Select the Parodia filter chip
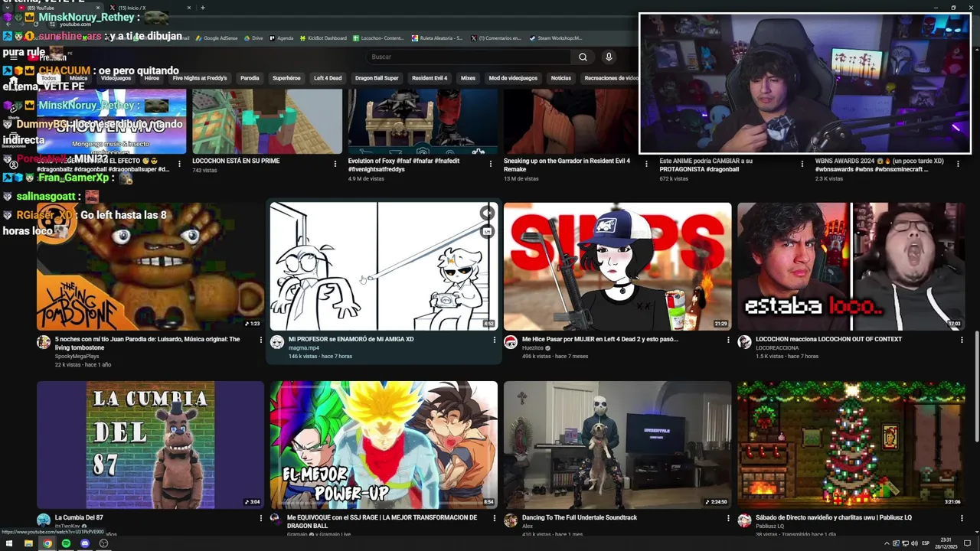Screen dimensions: 980x551 coord(250,78)
